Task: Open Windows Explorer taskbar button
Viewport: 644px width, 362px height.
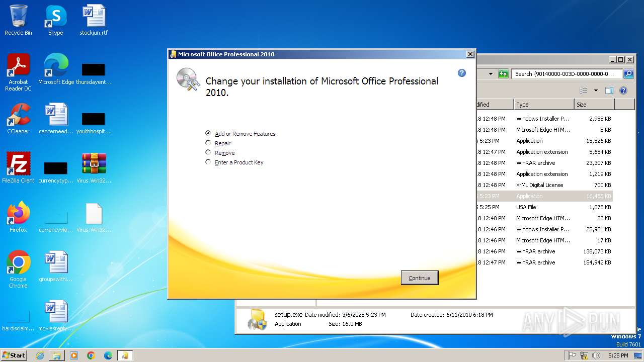Action: [57, 355]
